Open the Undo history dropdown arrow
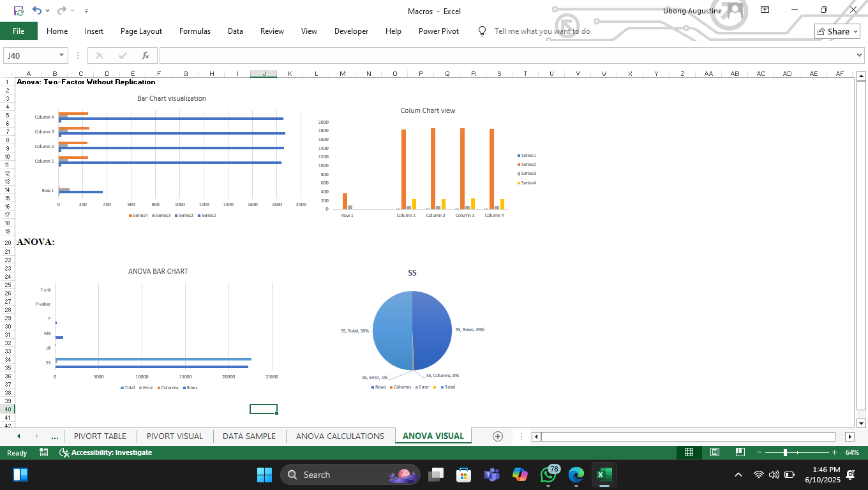The image size is (868, 490). point(48,11)
